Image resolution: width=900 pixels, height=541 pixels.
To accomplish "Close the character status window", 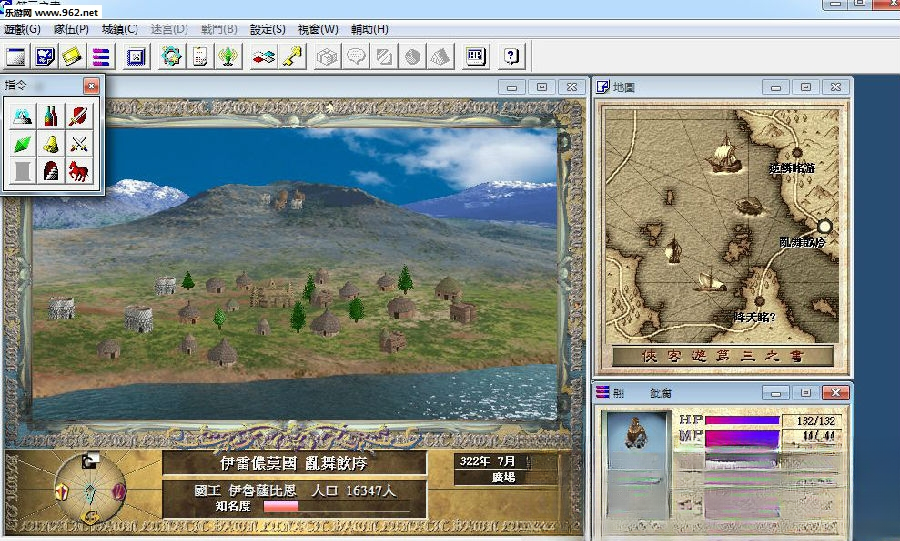I will (x=836, y=392).
